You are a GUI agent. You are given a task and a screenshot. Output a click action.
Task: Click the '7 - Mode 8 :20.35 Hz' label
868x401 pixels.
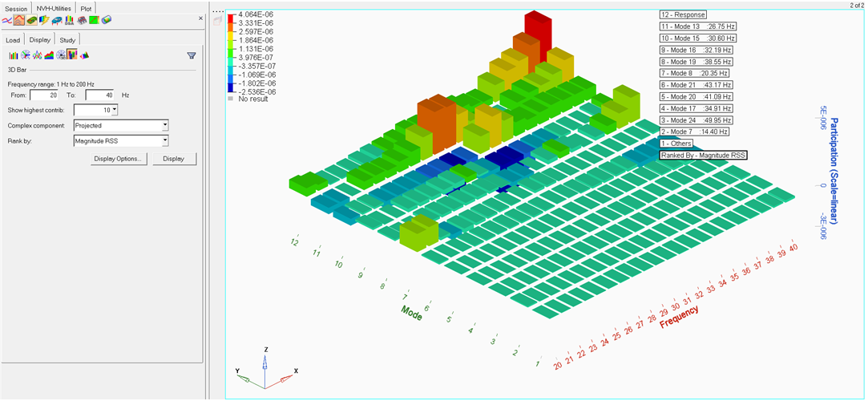point(694,73)
